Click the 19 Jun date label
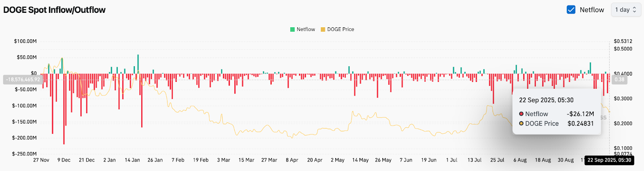Screen dimensions: 644x171 tap(429, 160)
